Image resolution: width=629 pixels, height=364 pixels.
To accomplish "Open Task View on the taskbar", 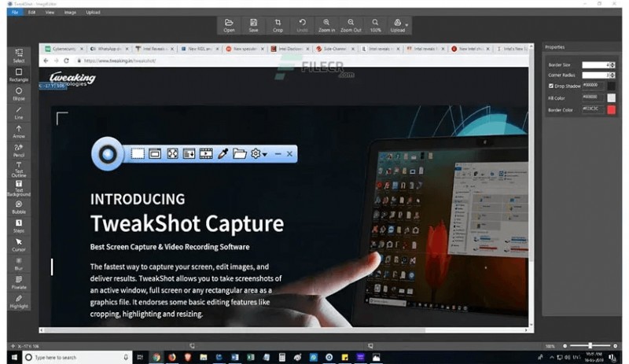I will tap(140, 357).
